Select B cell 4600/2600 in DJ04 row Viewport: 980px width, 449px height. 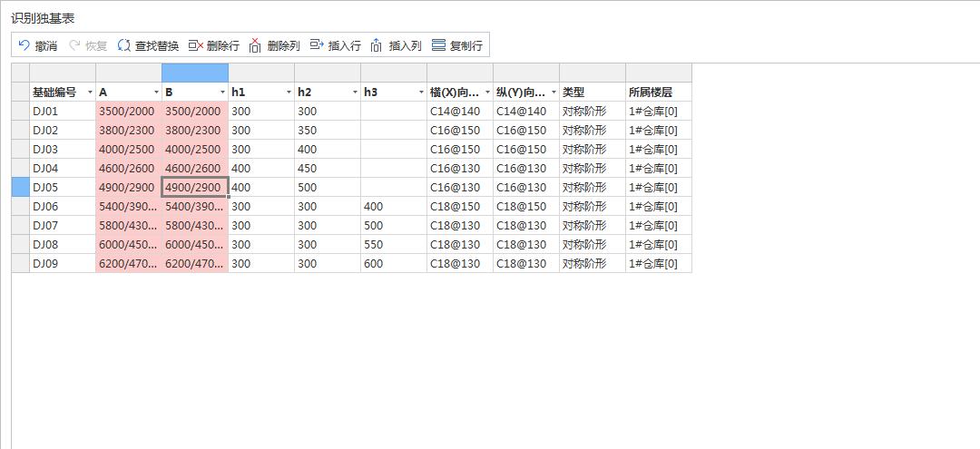point(195,169)
